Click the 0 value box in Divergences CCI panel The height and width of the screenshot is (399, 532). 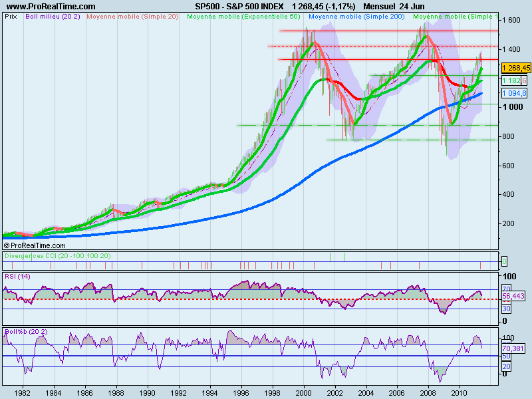(504, 261)
